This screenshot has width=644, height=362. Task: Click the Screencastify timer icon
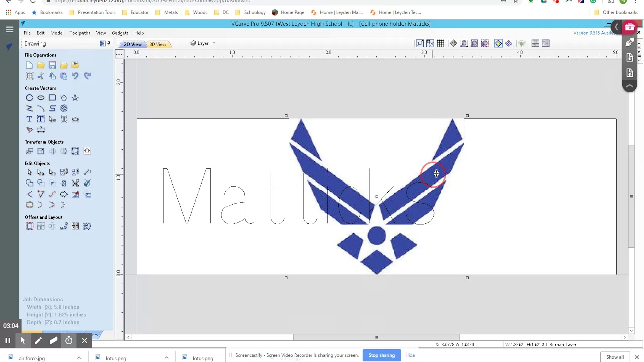click(x=69, y=341)
